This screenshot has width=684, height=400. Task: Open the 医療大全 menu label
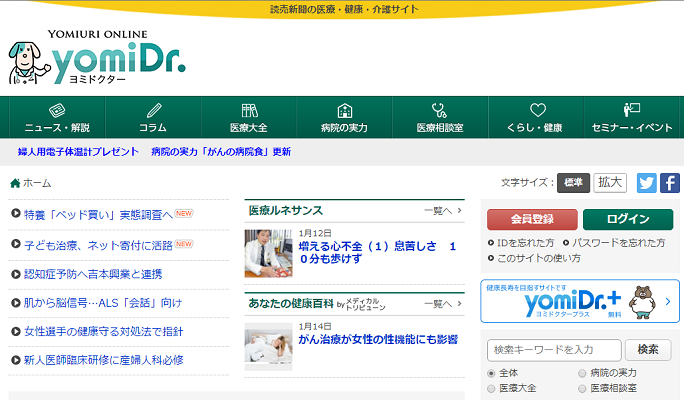(249, 128)
